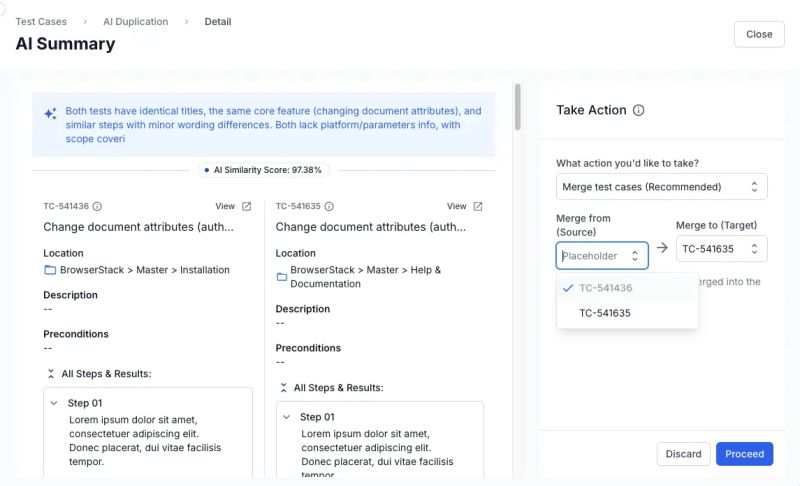800x486 pixels.
Task: Click All Steps & Results for TC-541436
Action: pos(106,374)
